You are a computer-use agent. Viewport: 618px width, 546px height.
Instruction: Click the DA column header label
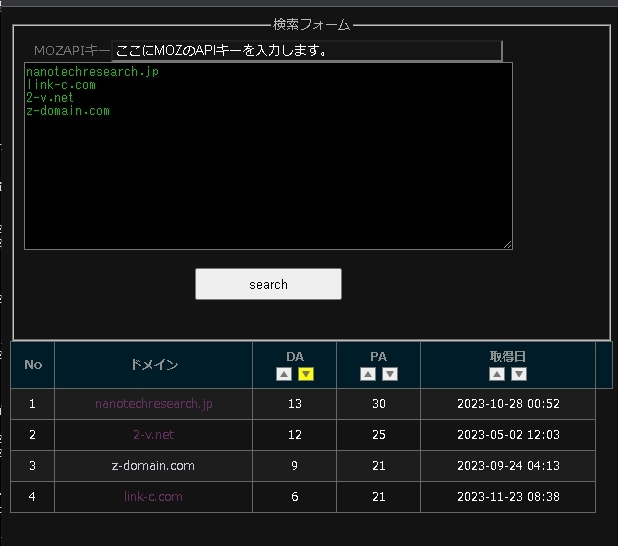point(295,357)
